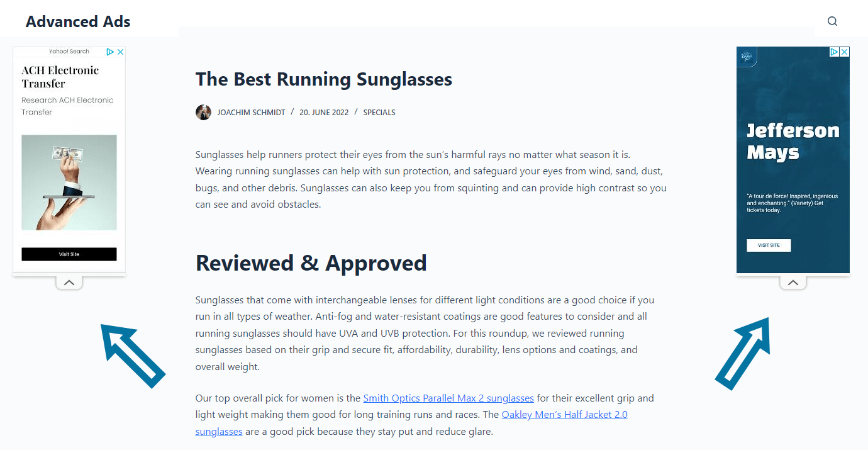Click Visit Site button on left ad
The image size is (868, 450).
69,254
